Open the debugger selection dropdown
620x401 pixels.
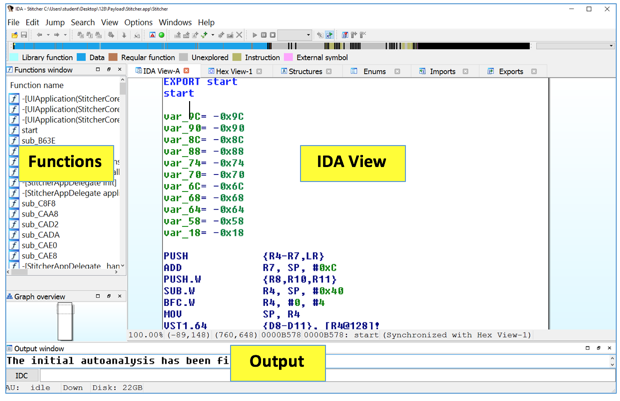click(x=295, y=35)
